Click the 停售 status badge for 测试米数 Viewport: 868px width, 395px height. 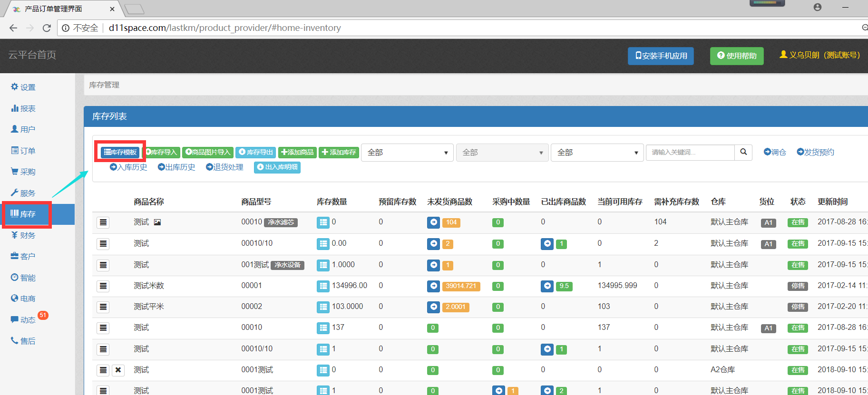coord(798,286)
